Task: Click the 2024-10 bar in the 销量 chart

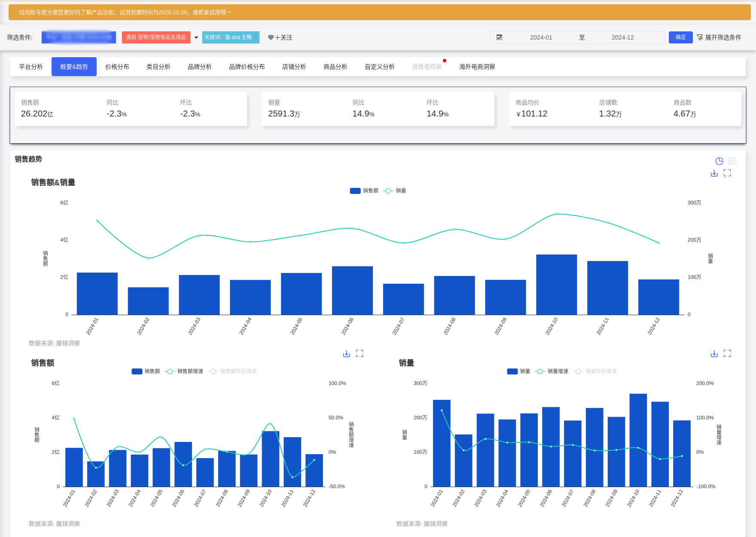Action: [x=638, y=440]
